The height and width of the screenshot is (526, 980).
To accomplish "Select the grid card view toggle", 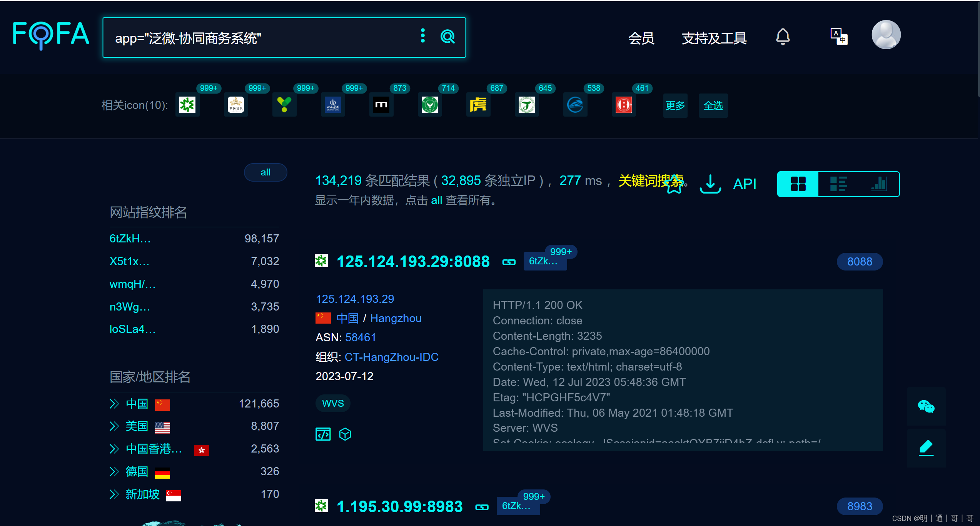I will [798, 184].
